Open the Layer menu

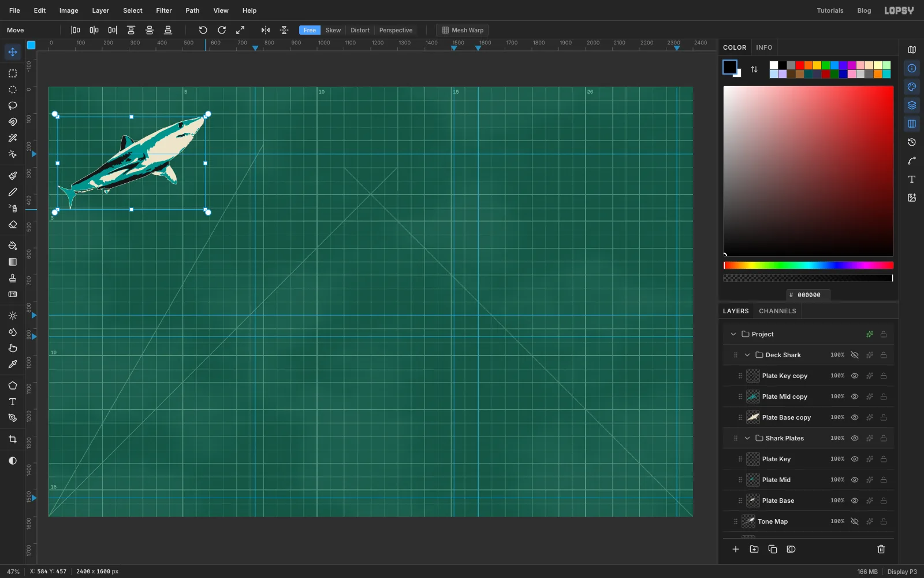[100, 10]
